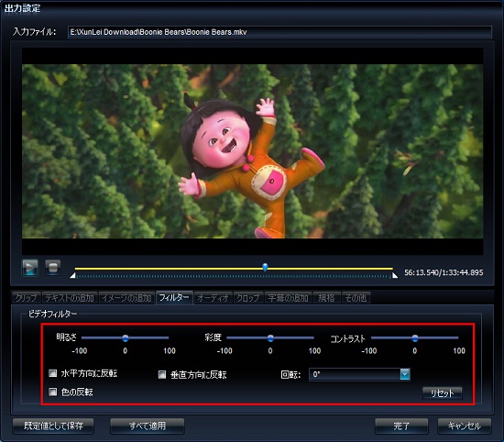Screen dimensions: 504x442
Task: Switch to the クロップ tab
Action: pos(248,298)
